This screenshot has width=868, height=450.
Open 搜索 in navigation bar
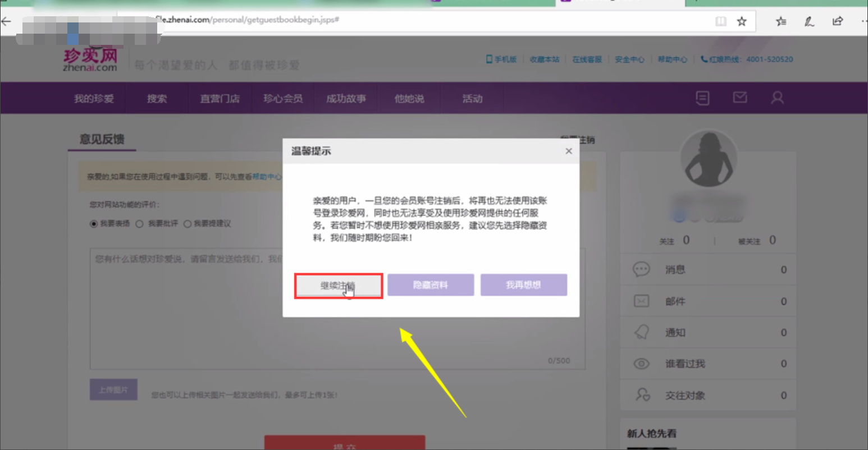(157, 98)
